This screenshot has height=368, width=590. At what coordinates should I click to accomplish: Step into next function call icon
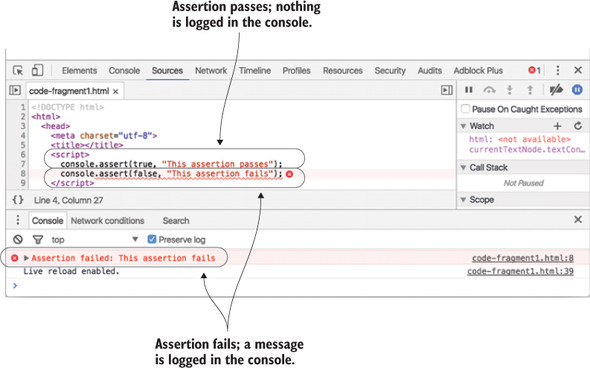click(509, 90)
